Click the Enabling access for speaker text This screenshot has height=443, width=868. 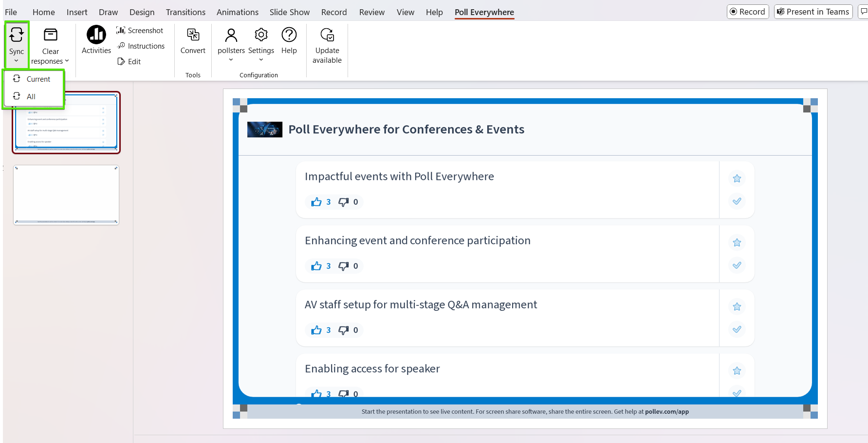click(372, 369)
